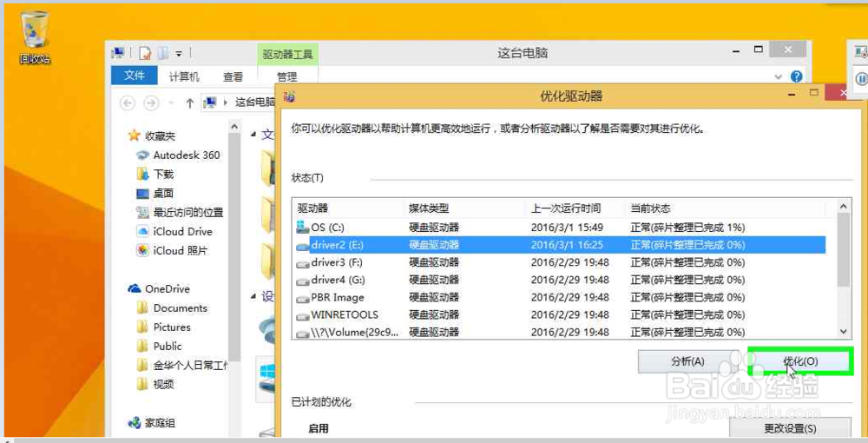Click the Autodesk 360 sidebar icon
The width and height of the screenshot is (868, 443).
[x=142, y=155]
